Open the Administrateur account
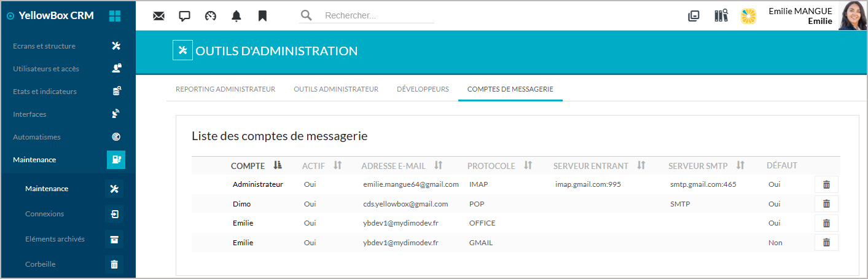 tap(258, 184)
